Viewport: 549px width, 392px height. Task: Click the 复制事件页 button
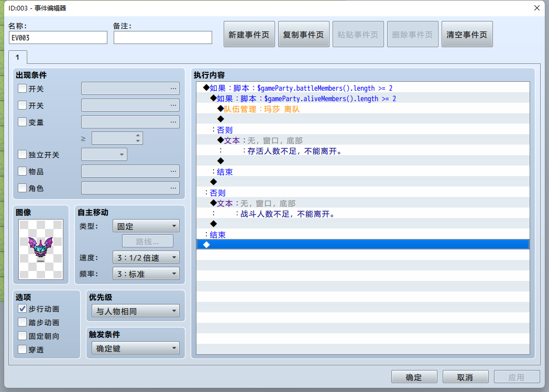(303, 35)
